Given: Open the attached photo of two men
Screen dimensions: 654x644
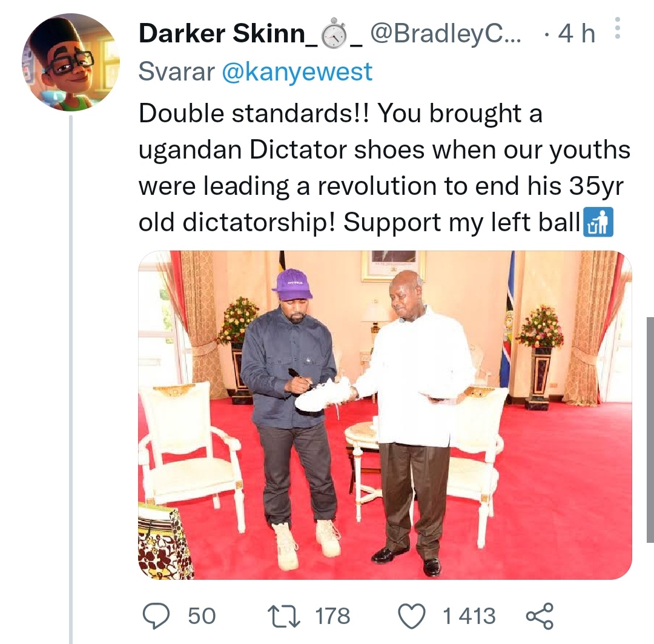Looking at the screenshot, I should pos(385,415).
